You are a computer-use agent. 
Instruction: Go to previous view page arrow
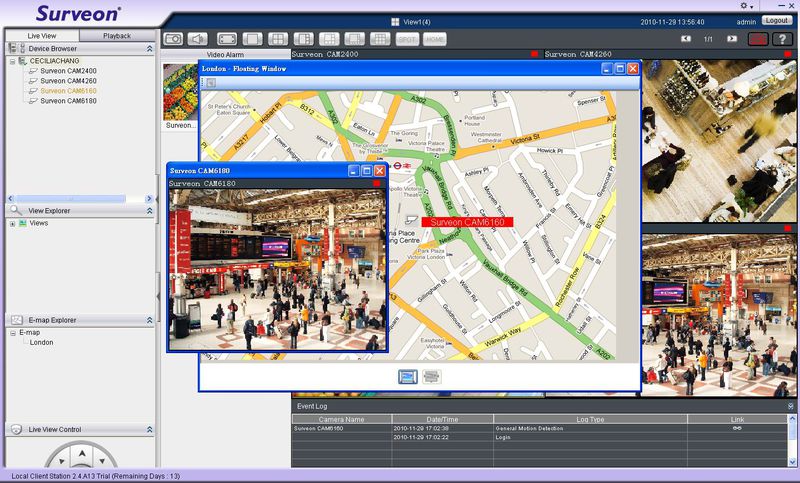pos(686,39)
